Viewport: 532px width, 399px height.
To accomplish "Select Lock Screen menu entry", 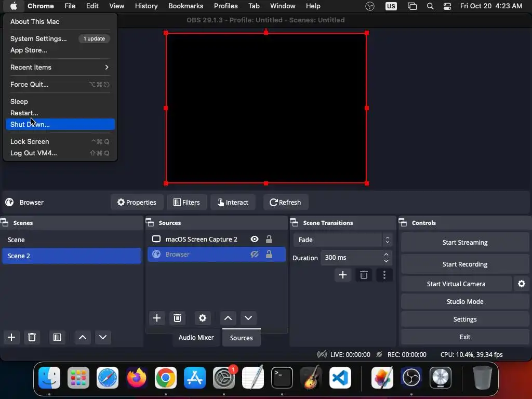I will (60, 141).
